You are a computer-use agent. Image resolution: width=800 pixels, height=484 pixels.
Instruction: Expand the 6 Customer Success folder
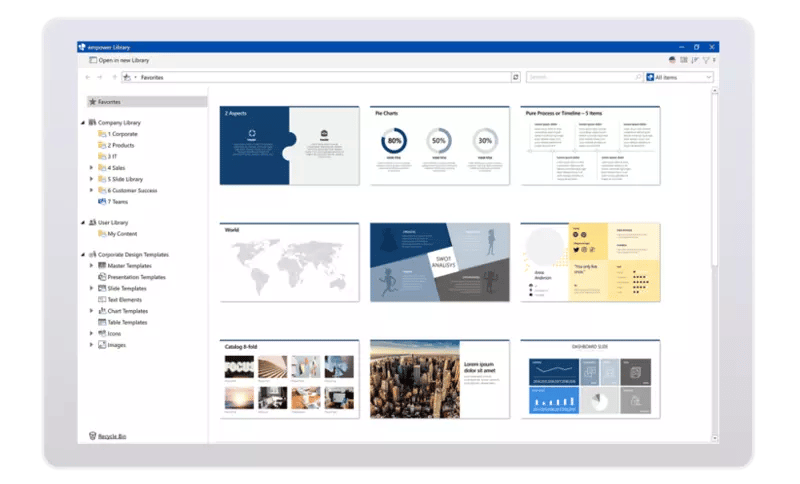92,190
